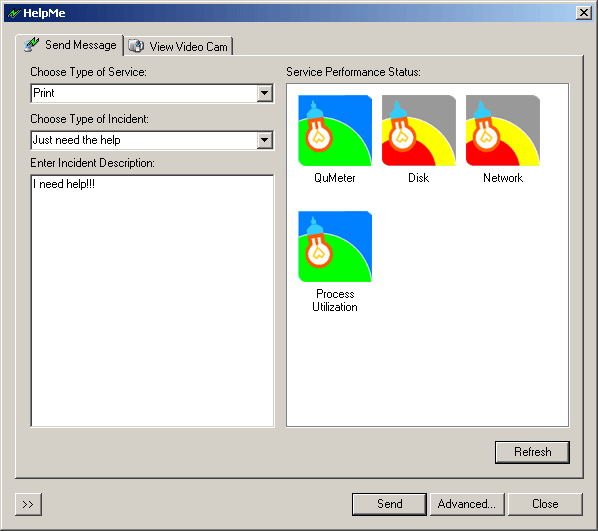
Task: Select the QuMeter status icon
Action: click(335, 130)
